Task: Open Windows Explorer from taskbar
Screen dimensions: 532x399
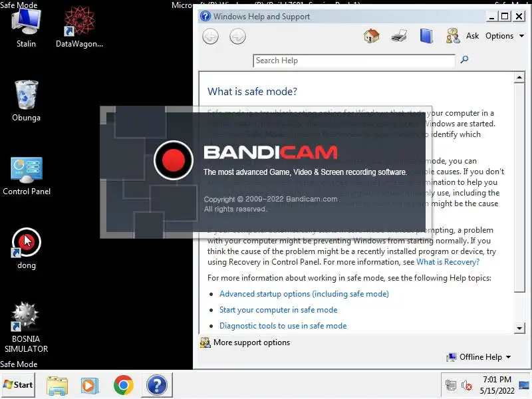Action: pyautogui.click(x=57, y=385)
